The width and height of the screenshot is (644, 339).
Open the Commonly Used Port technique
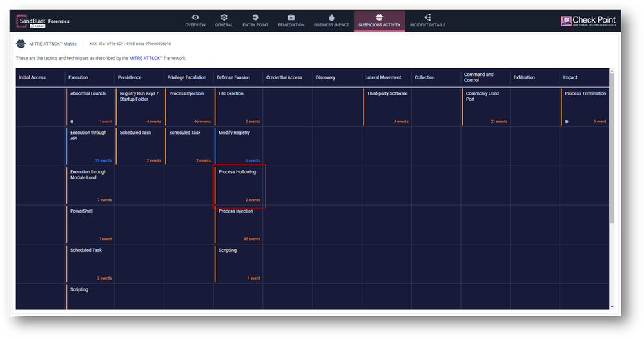point(486,107)
